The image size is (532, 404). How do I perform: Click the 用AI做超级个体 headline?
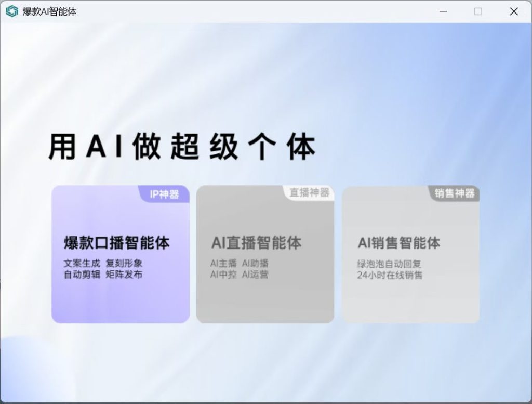[182, 146]
